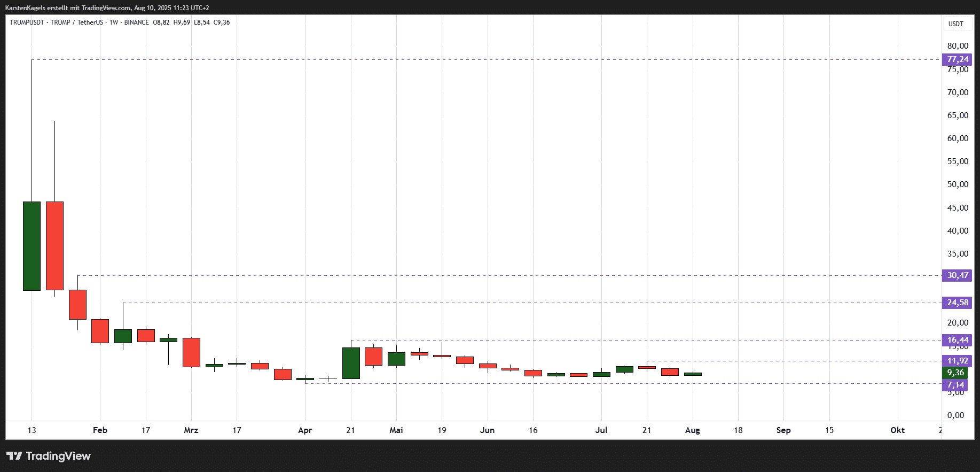Click the Mrz marker on time axis
Screen dimensions: 980x472
coord(191,430)
